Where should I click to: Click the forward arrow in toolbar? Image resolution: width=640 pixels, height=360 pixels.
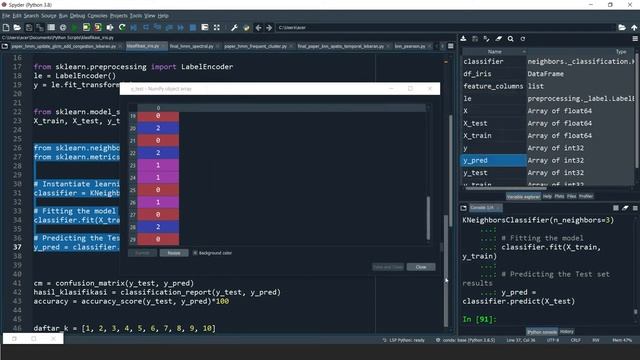coord(269,27)
